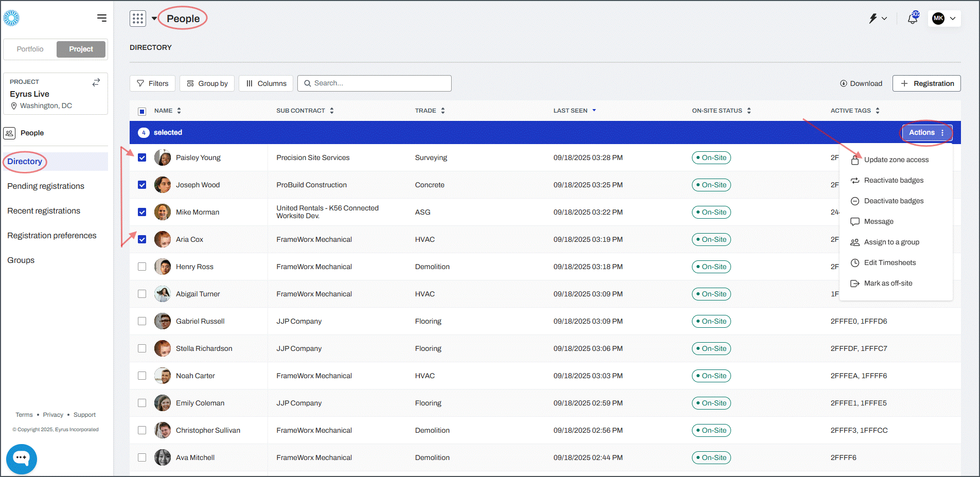The height and width of the screenshot is (477, 980).
Task: Add a new Registration
Action: [926, 83]
